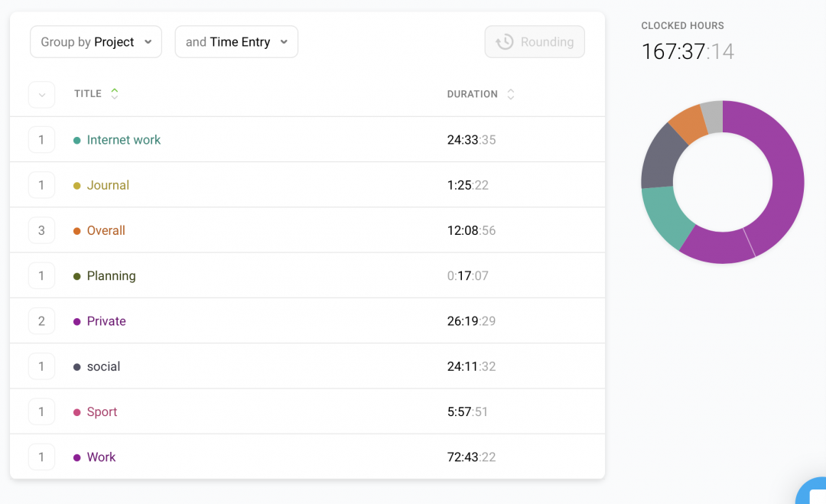This screenshot has height=504, width=826.
Task: Click the yellow dot beside Journal
Action: (76, 186)
